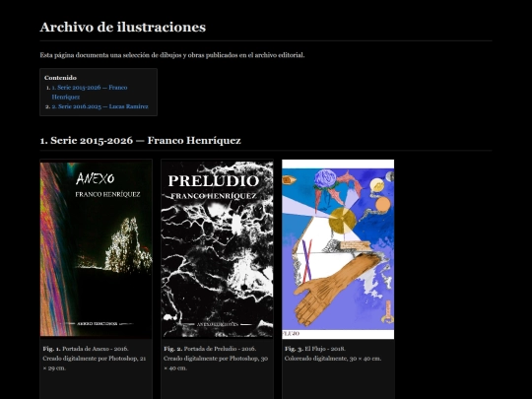Click the '1. Serie 2015-2026 — Franco Henríquez' section heading
Viewport: 532px width, 399px height.
[x=141, y=140]
